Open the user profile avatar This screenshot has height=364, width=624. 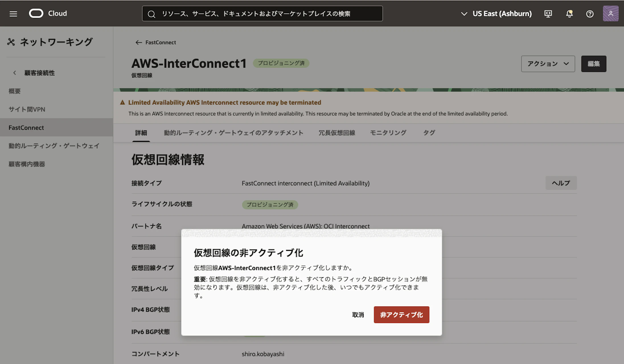coord(611,13)
